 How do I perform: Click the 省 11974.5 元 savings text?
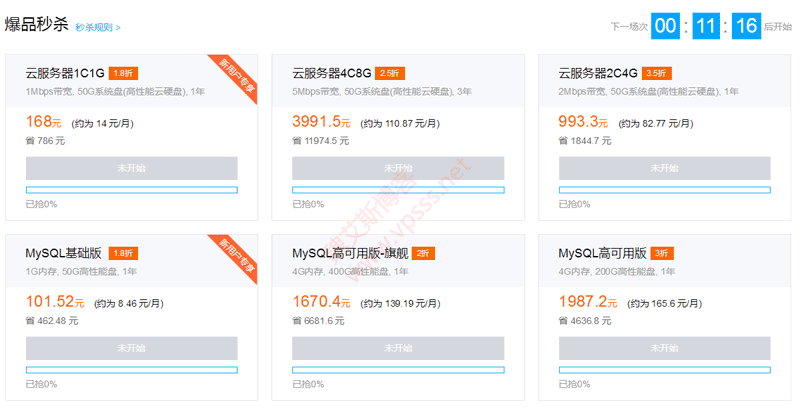321,141
